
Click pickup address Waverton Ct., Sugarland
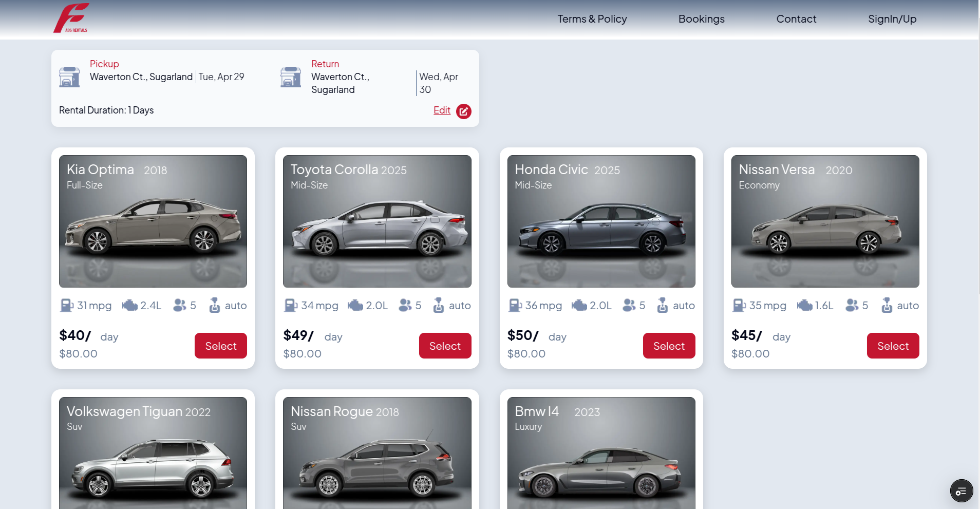pyautogui.click(x=141, y=77)
